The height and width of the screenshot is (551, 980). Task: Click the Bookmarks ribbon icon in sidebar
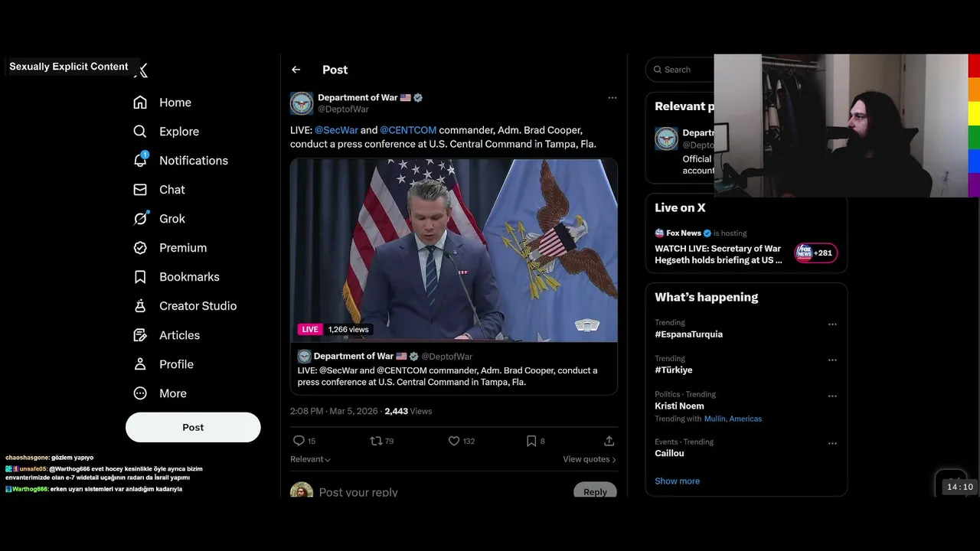point(140,277)
